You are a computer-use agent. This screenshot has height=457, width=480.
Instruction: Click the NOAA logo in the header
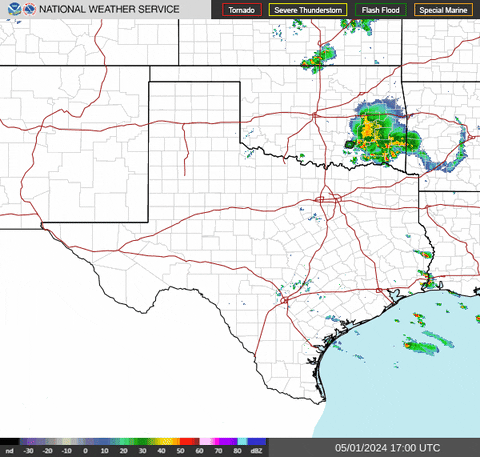pyautogui.click(x=14, y=9)
